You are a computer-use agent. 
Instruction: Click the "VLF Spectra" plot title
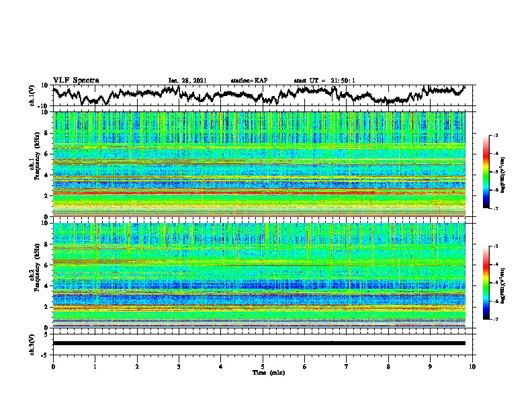coord(76,81)
